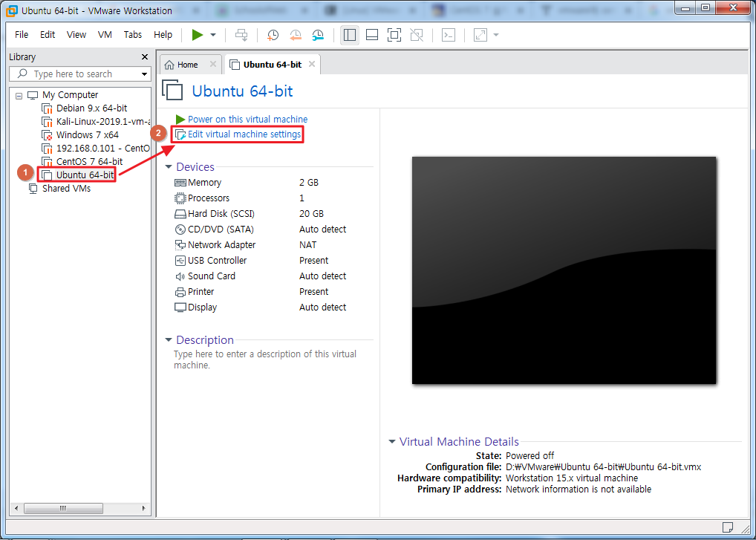
Task: Open the View menu
Action: pos(76,35)
